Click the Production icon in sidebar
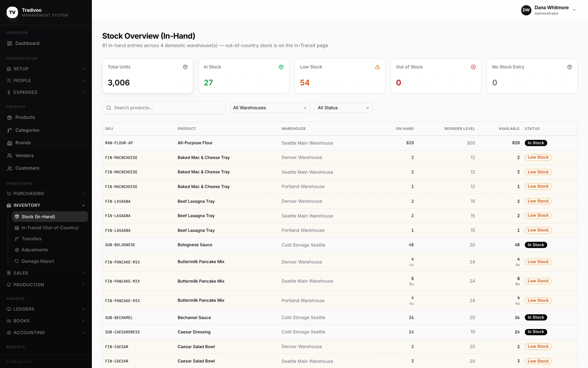The width and height of the screenshot is (588, 368). coord(9,285)
